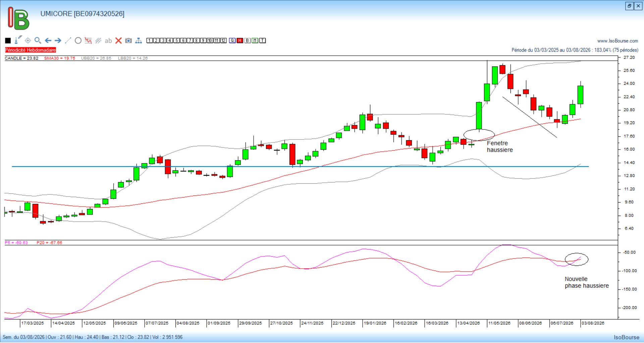The width and height of the screenshot is (644, 343).
Task: Click the UMICORE [BE0974320526] title
Action: tap(83, 14)
